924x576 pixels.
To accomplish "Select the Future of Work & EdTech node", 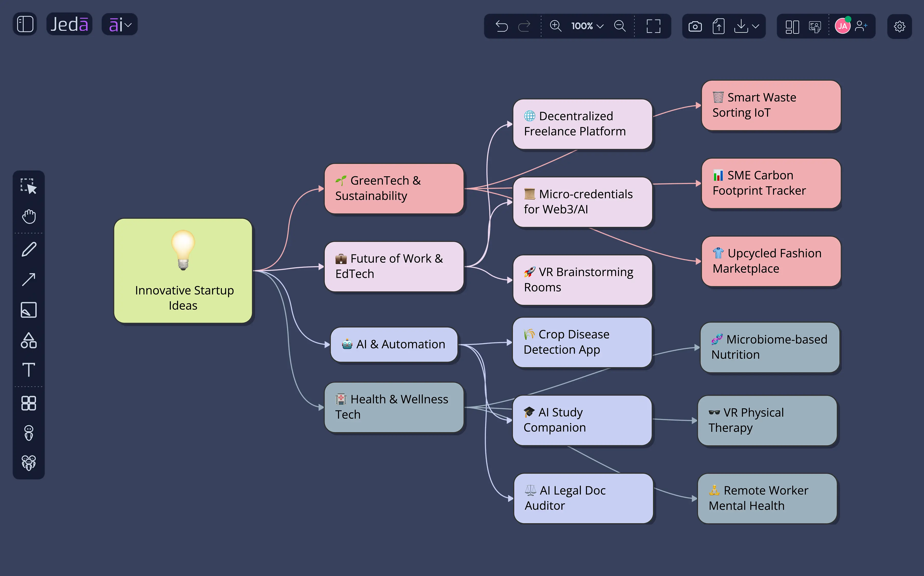I will pos(394,267).
